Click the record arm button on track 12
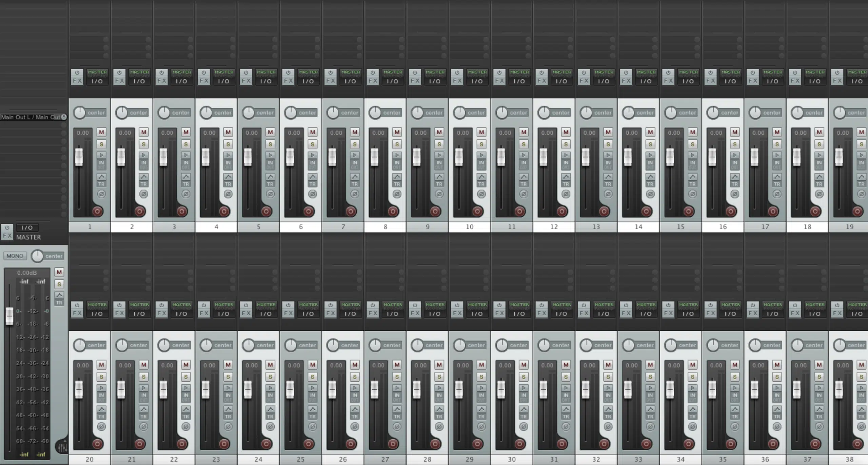 pos(562,211)
